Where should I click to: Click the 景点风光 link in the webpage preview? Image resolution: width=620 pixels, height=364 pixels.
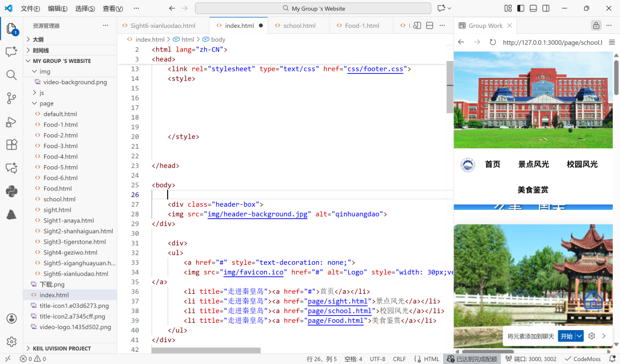tap(533, 164)
